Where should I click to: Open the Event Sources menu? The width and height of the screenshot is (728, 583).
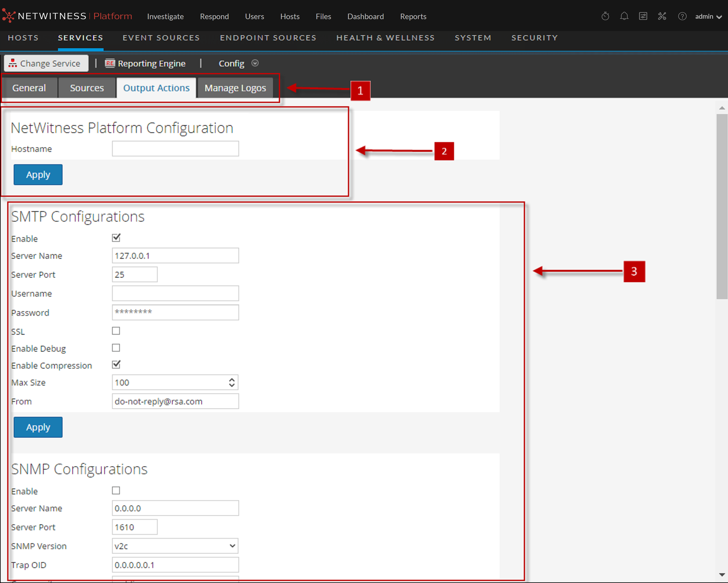(x=161, y=38)
